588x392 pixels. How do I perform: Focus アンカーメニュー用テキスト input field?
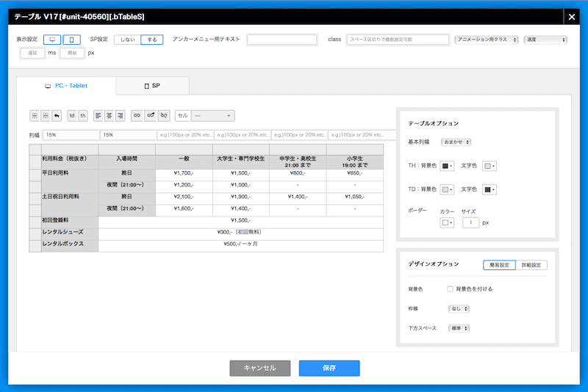(x=282, y=40)
